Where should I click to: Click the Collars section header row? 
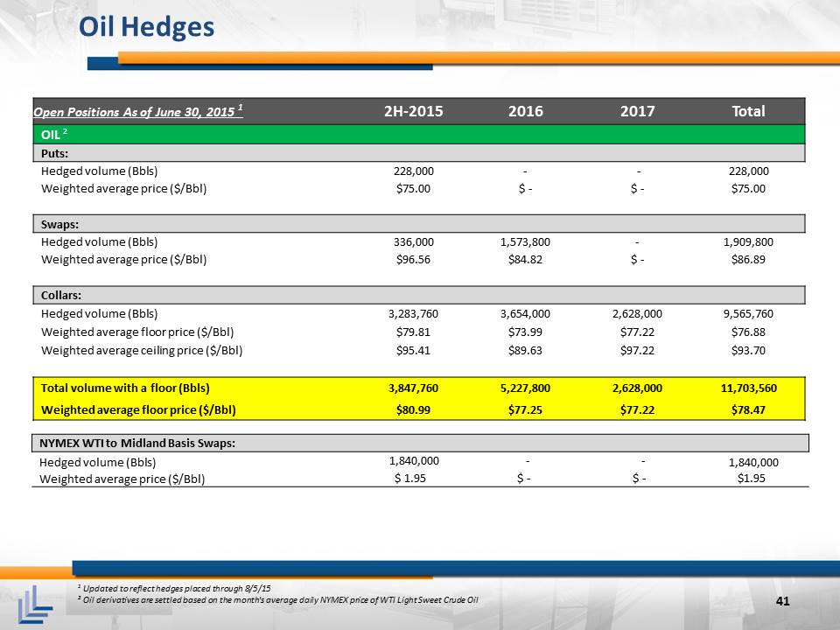point(419,295)
